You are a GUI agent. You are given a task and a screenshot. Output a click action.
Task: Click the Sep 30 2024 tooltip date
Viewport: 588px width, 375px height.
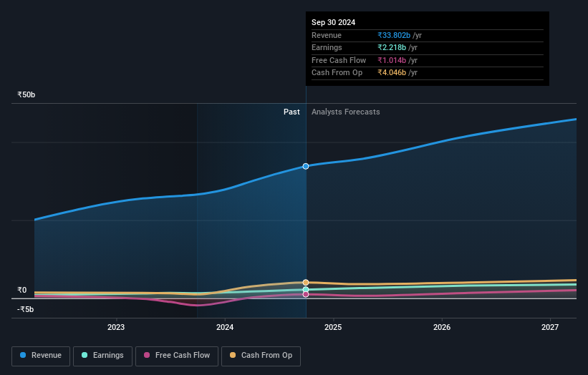(333, 22)
